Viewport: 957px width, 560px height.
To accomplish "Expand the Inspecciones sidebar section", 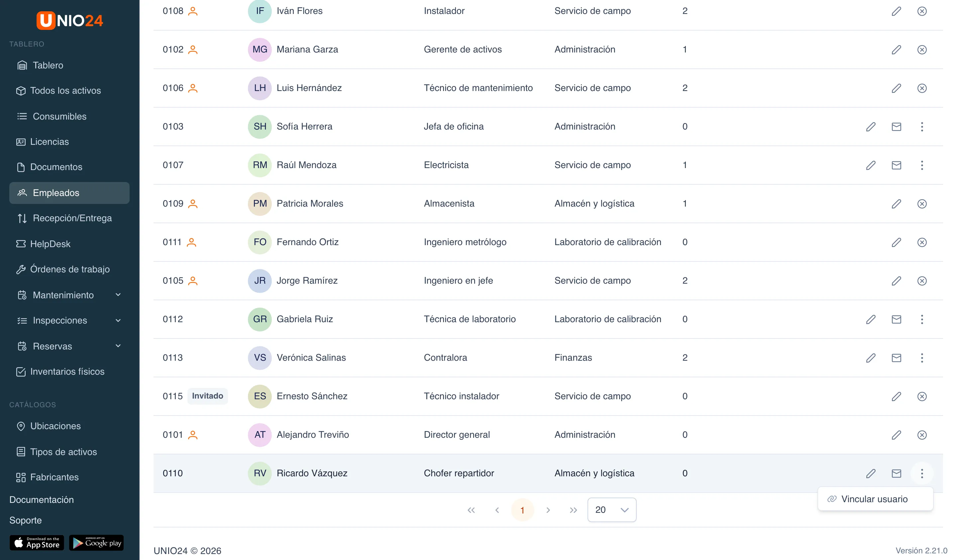I will pyautogui.click(x=69, y=321).
